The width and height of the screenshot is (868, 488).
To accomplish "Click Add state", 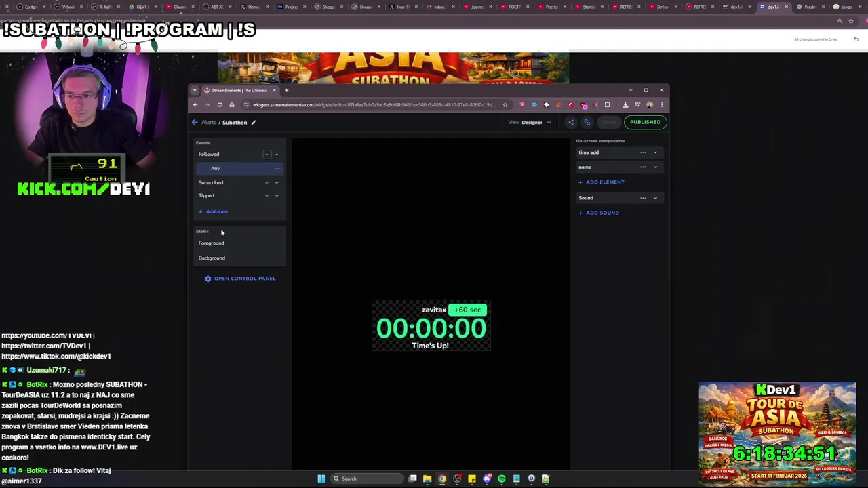I will 213,212.
